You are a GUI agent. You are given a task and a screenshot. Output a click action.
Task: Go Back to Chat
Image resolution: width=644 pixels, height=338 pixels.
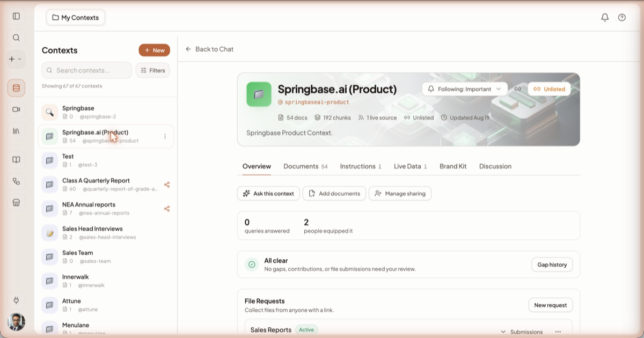tap(209, 49)
